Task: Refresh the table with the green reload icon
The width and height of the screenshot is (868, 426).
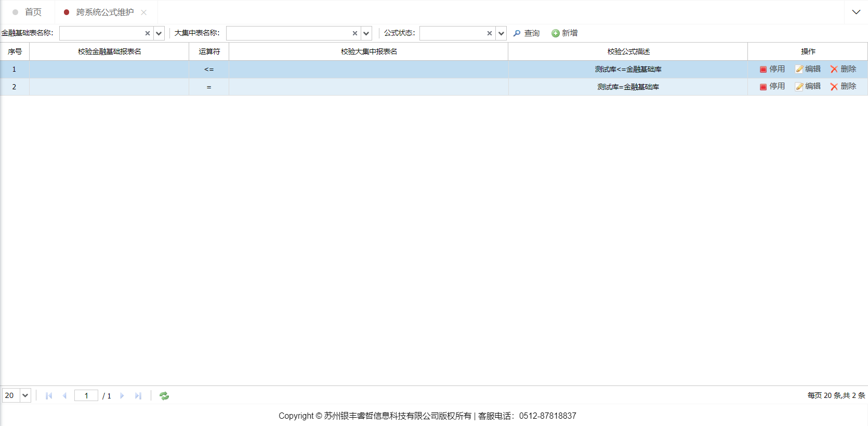Action: click(x=164, y=396)
